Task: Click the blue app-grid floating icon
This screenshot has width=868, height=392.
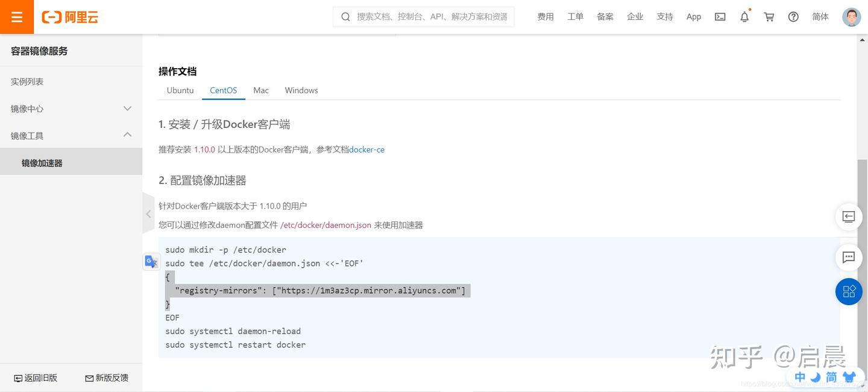Action: (x=849, y=292)
